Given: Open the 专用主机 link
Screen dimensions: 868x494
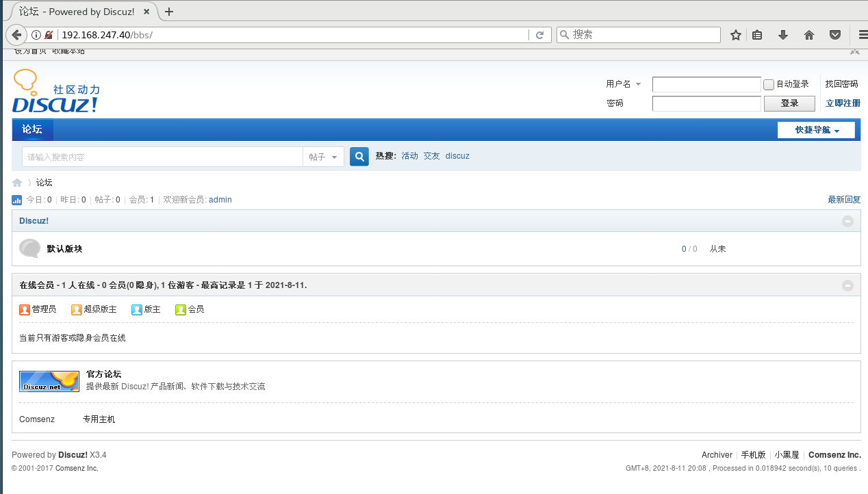Looking at the screenshot, I should [x=99, y=419].
